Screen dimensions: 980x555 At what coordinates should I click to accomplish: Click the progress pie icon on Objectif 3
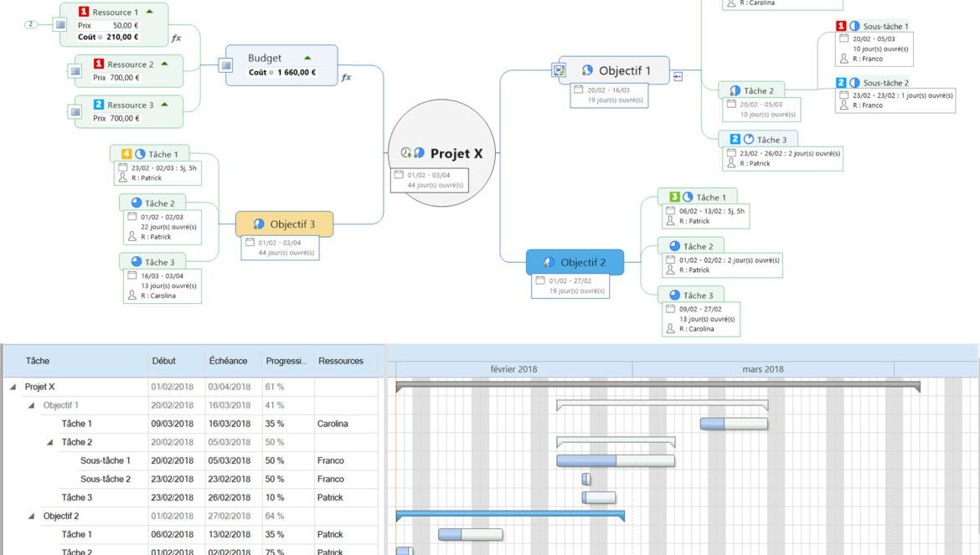click(x=259, y=224)
